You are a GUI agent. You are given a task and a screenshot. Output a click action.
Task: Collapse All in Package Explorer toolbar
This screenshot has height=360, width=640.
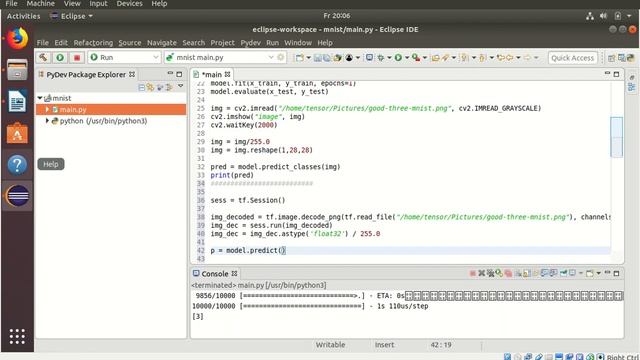coord(142,87)
